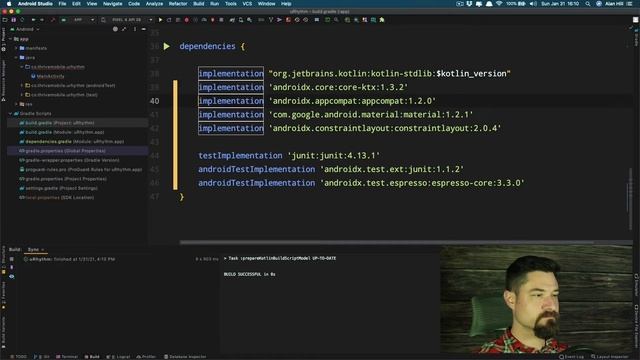Expand the res folder
This screenshot has width=640, height=360.
pyautogui.click(x=16, y=104)
